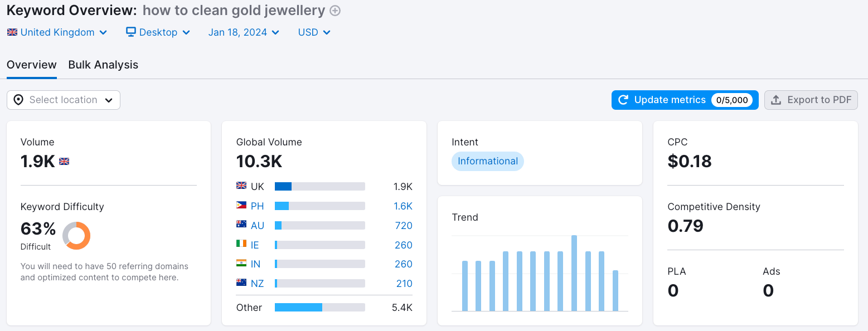Click the Australia flag in Global Volume list
Viewport: 868px width, 331px height.
tap(241, 225)
